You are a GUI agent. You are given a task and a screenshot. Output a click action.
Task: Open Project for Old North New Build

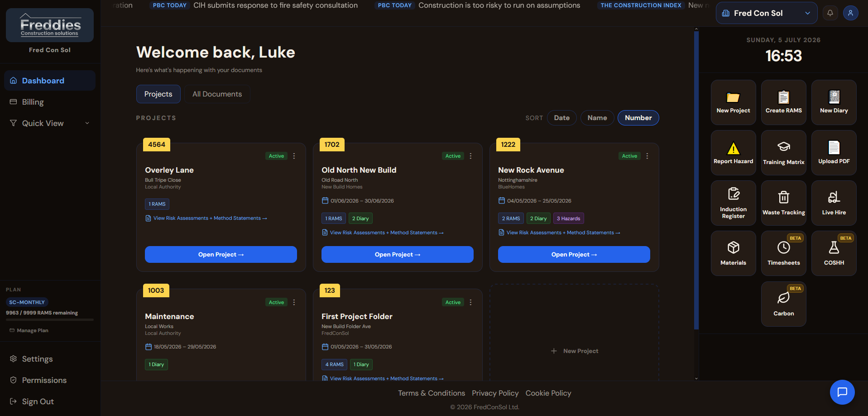coord(398,255)
